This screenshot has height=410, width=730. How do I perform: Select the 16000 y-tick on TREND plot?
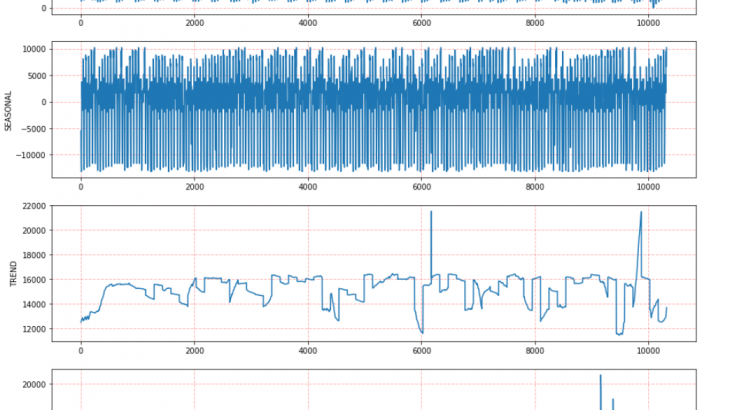34,280
